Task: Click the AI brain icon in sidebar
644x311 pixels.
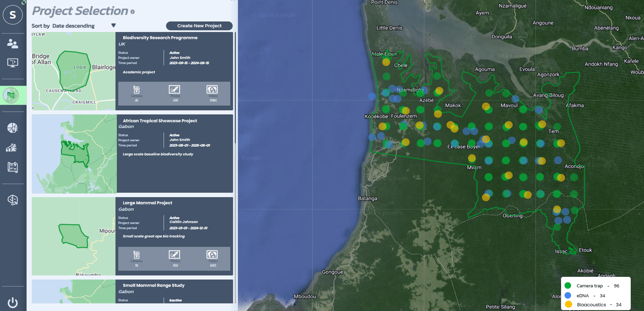Action: click(13, 200)
